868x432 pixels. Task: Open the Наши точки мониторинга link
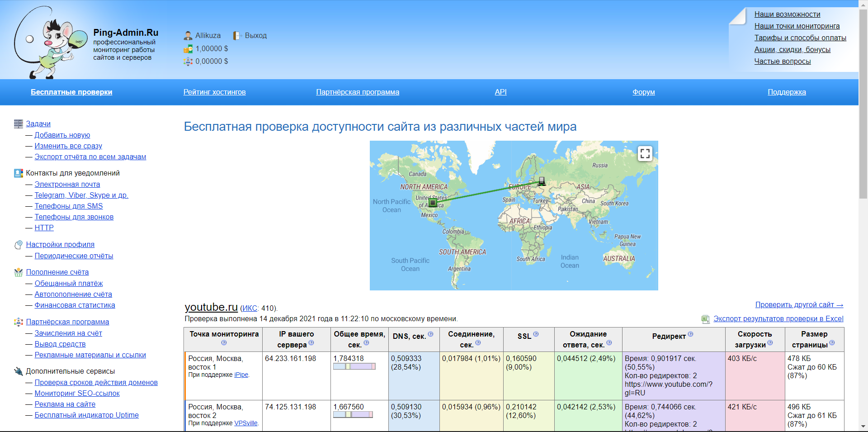[797, 26]
